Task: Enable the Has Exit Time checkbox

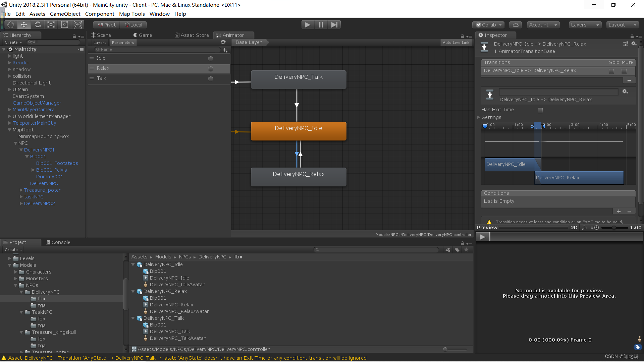Action: 540,110
